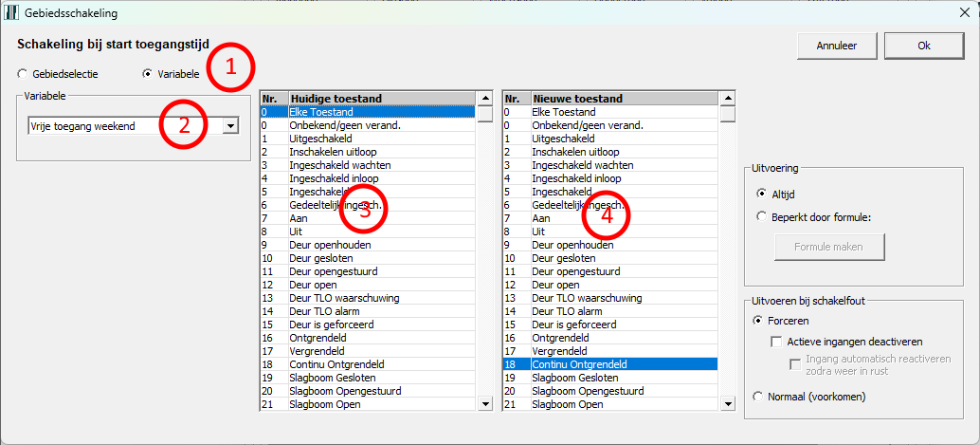Select the Gebiedselectie radio button
The height and width of the screenshot is (445, 980).
click(x=23, y=74)
